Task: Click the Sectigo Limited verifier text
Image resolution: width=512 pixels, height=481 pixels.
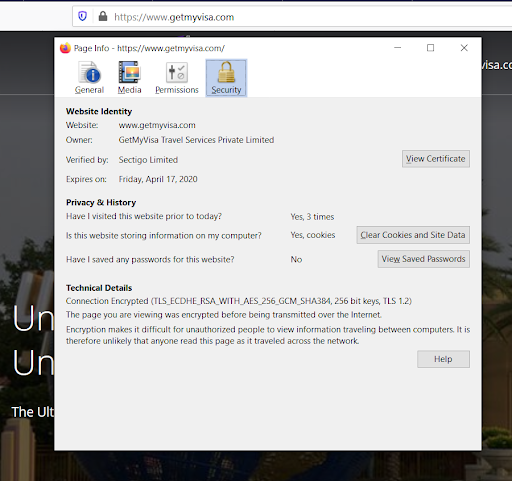Action: click(x=148, y=160)
